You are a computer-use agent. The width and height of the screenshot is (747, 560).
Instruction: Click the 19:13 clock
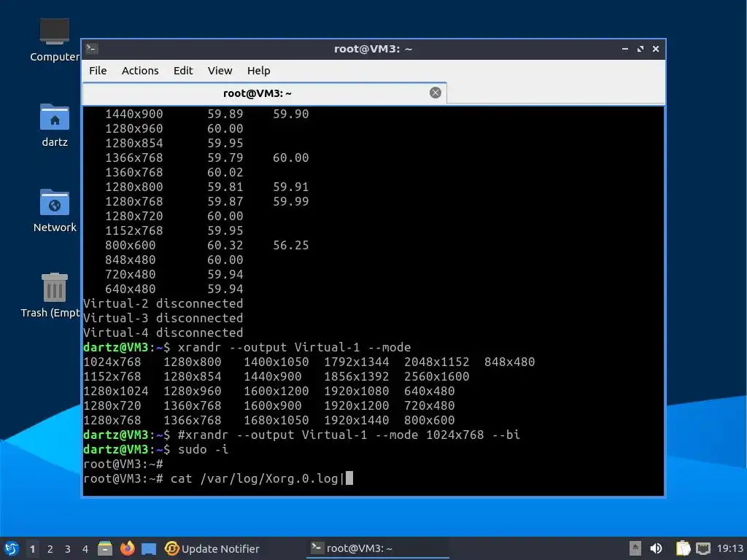tap(729, 548)
